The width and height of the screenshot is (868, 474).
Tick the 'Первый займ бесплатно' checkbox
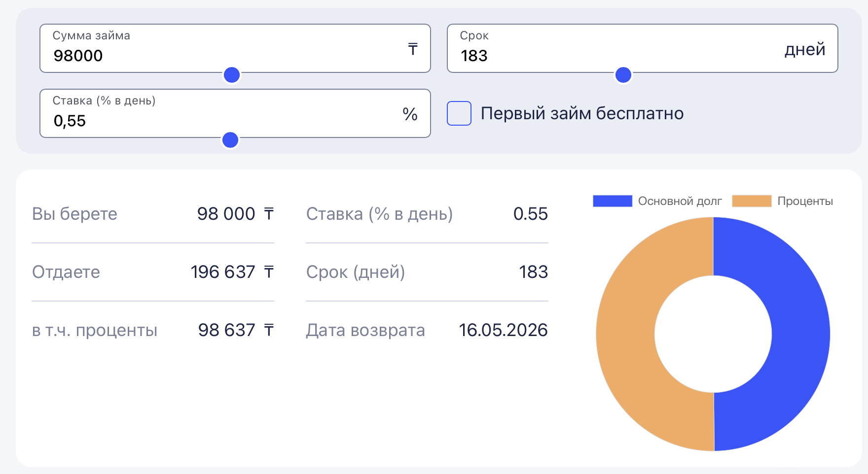[459, 113]
